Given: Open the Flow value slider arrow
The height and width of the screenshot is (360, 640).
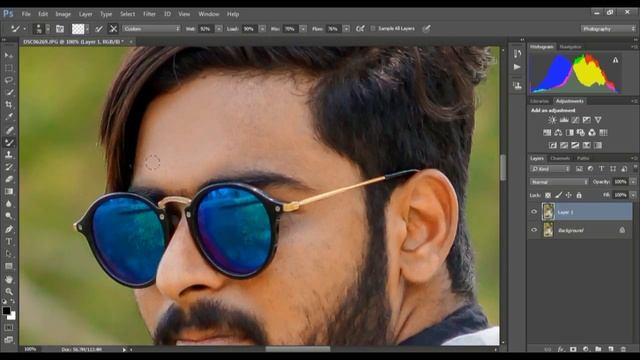Looking at the screenshot, I should pos(346,29).
